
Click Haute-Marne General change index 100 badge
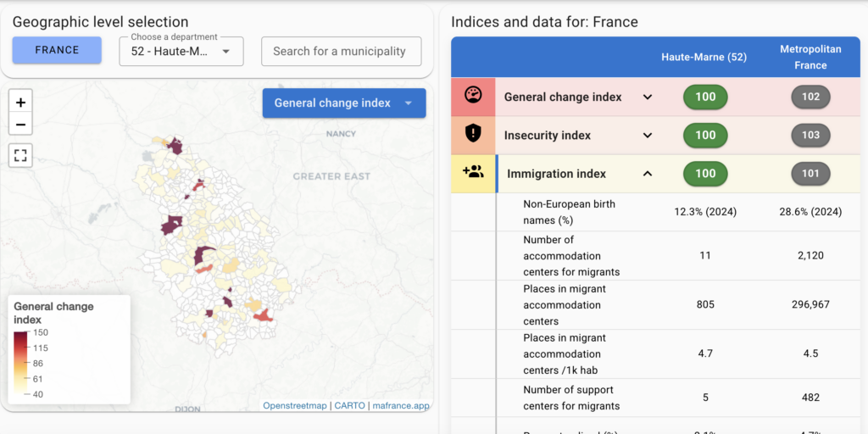[x=705, y=97]
